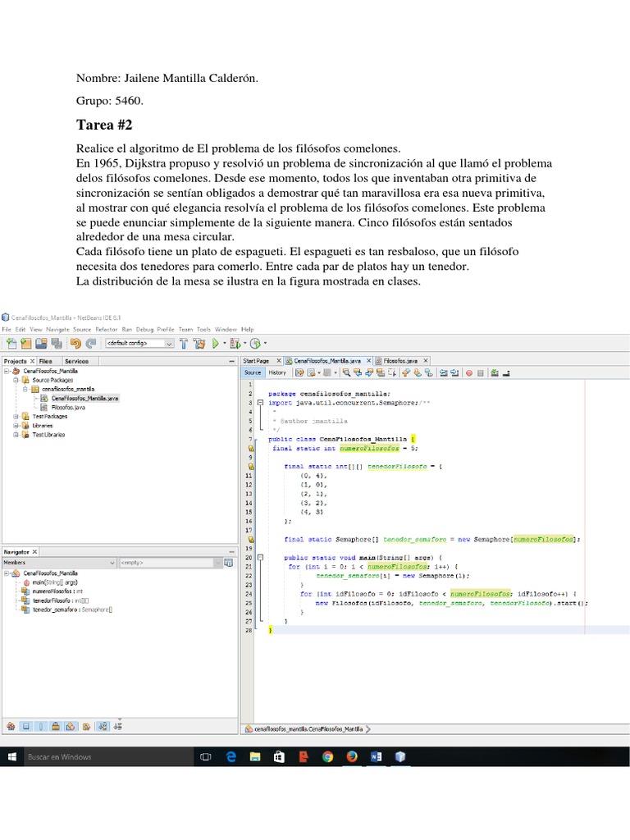Select the Services panel tab
The width and height of the screenshot is (630, 840).
pos(76,361)
